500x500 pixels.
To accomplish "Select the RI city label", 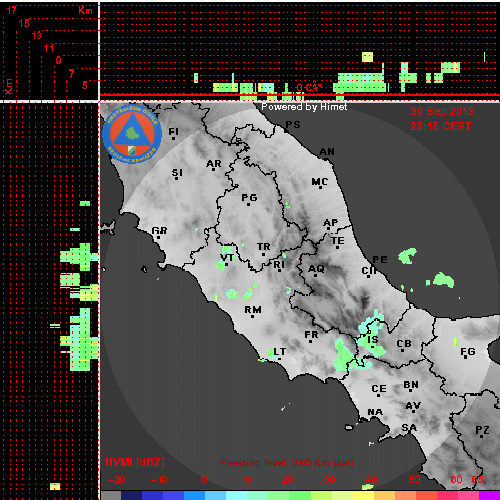I will (279, 265).
